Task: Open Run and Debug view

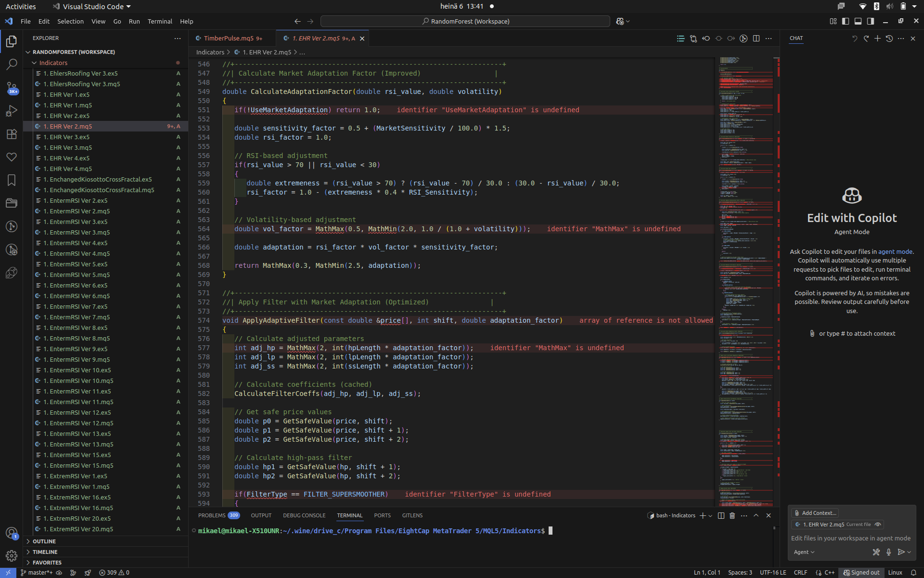Action: pos(12,111)
